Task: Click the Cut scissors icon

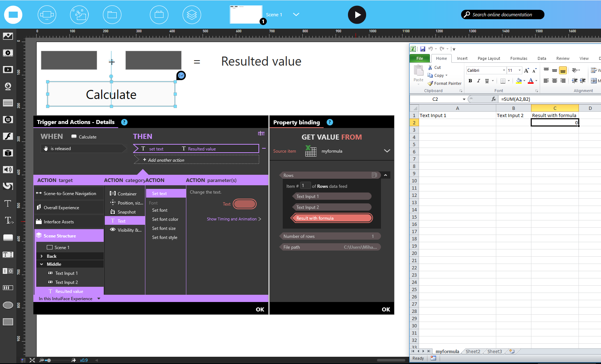Action: tap(430, 67)
